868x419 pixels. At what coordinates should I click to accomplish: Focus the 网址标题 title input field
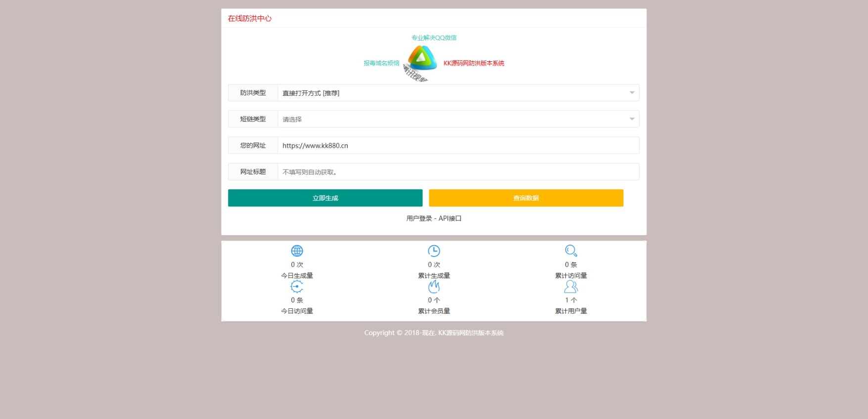[x=458, y=172]
